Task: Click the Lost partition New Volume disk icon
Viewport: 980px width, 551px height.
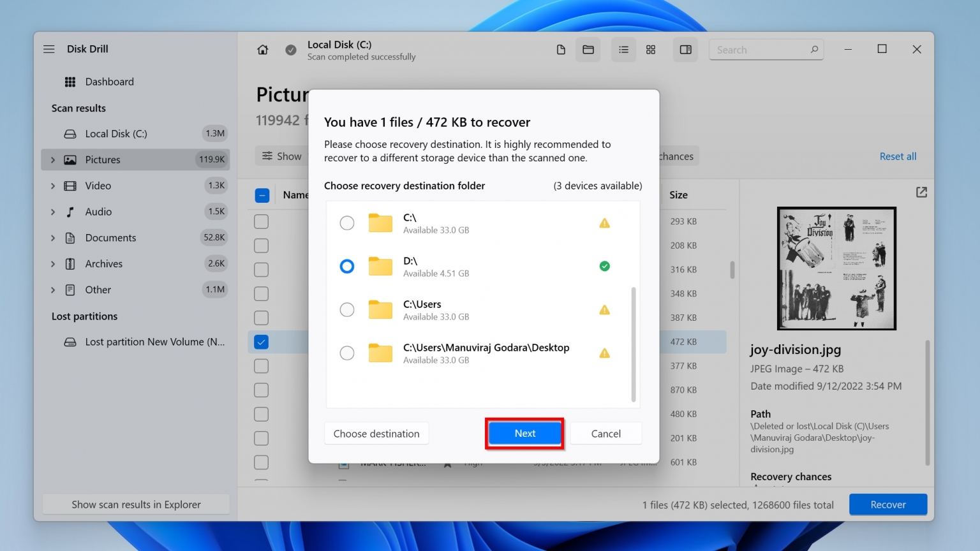Action: pos(70,342)
